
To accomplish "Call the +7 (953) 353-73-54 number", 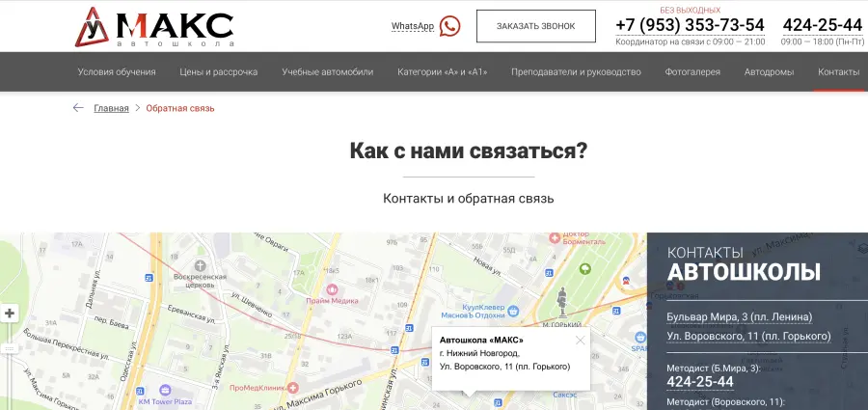I will pos(690,25).
